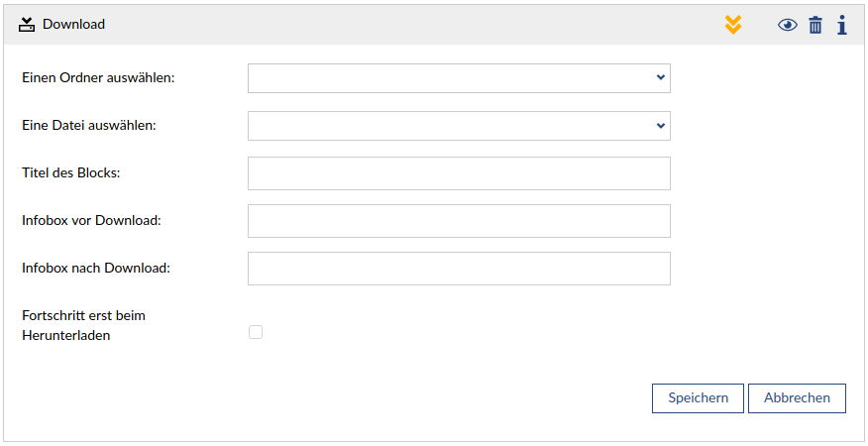The image size is (868, 446).
Task: Click the 'Fortschritt erst beim Herunterladen' label
Action: coord(83,325)
